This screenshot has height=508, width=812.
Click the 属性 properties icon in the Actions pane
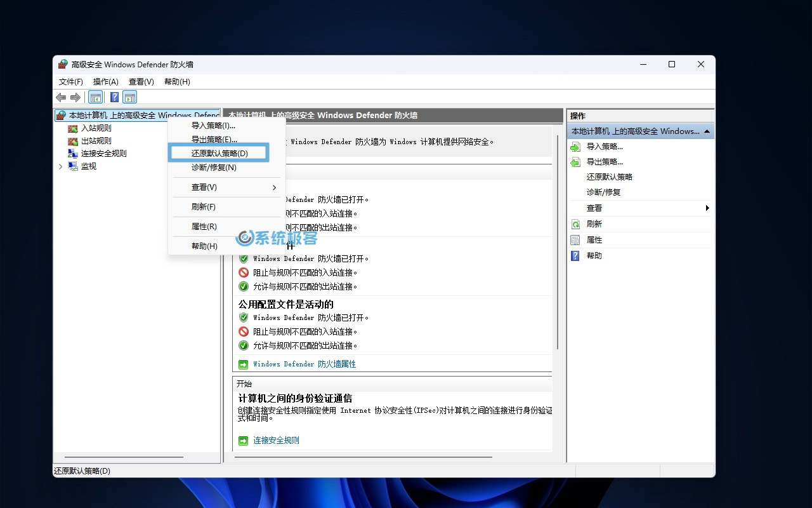575,239
